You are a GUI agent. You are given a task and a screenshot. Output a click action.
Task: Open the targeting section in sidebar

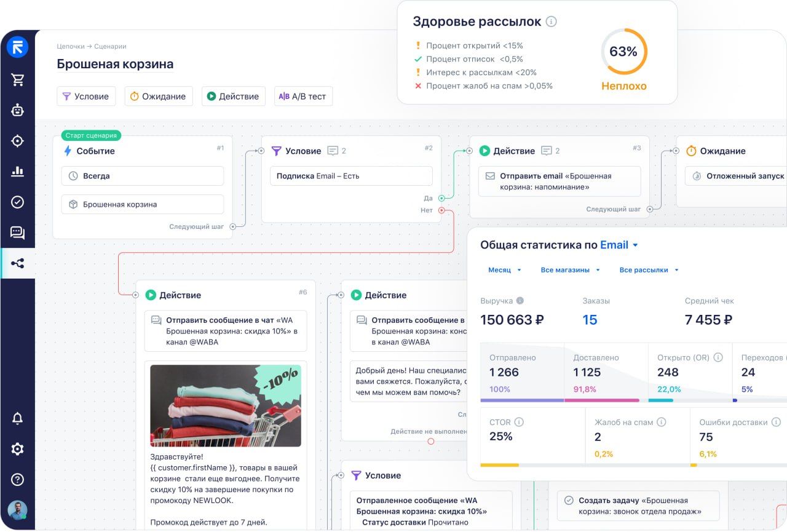coord(17,141)
